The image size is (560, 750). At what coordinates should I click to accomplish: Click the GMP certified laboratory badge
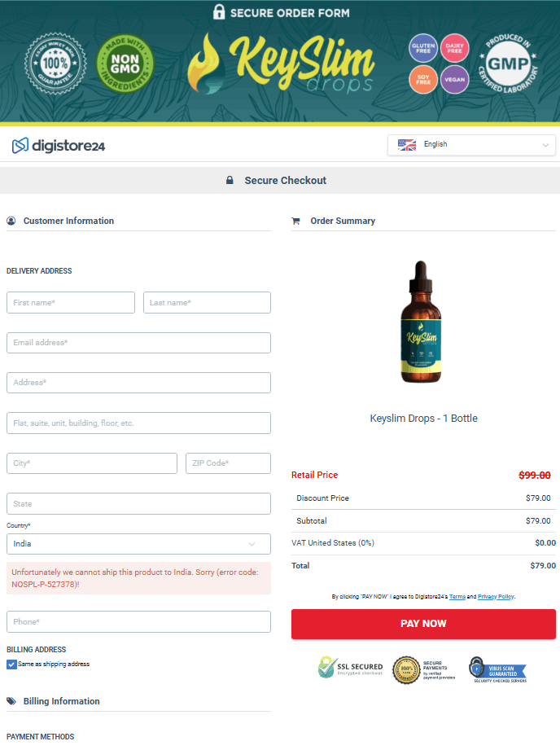pos(508,64)
